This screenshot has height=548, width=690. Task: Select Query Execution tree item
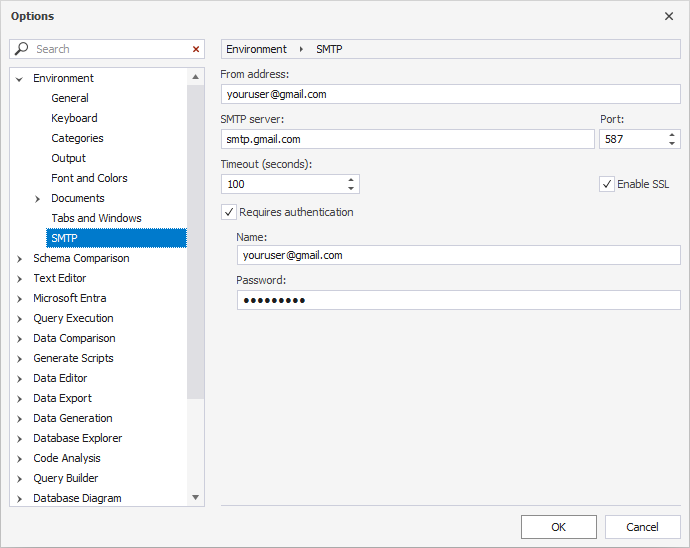pyautogui.click(x=73, y=318)
